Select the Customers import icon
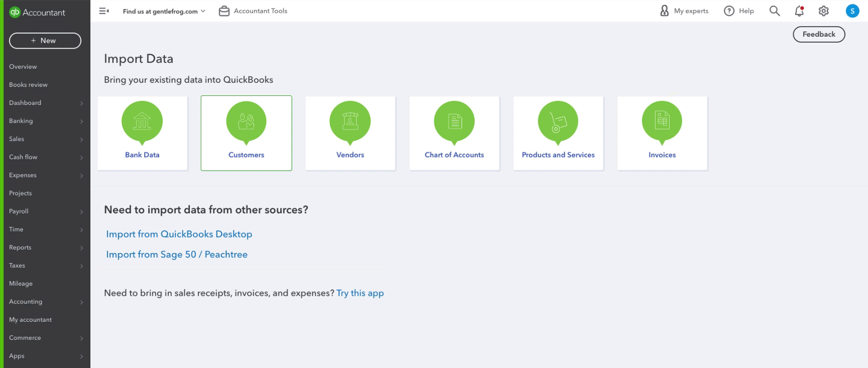 (246, 123)
